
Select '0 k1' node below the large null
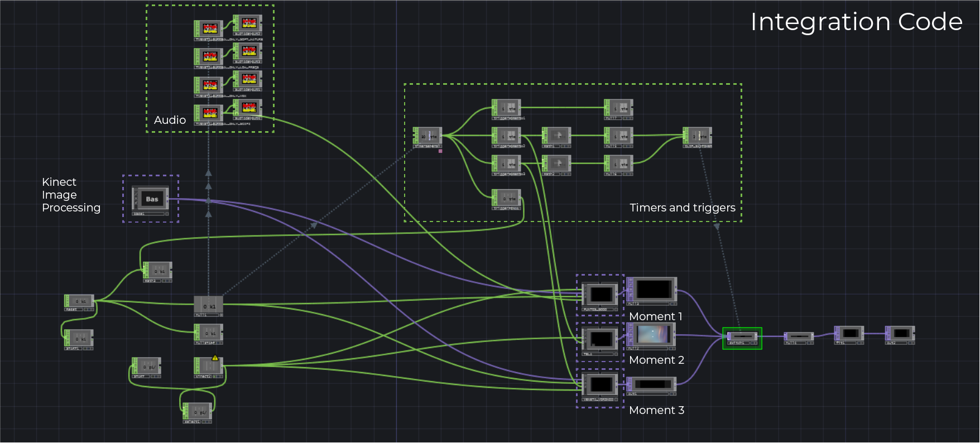tap(208, 333)
